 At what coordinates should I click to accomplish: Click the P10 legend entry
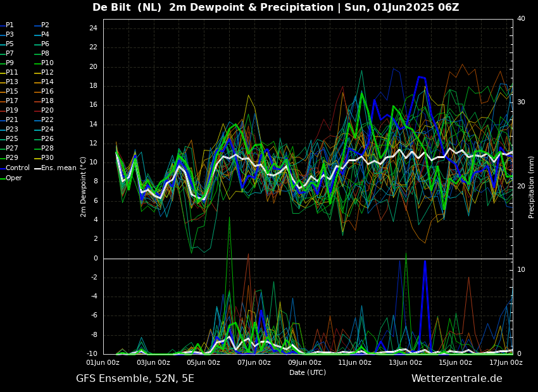[x=44, y=63]
